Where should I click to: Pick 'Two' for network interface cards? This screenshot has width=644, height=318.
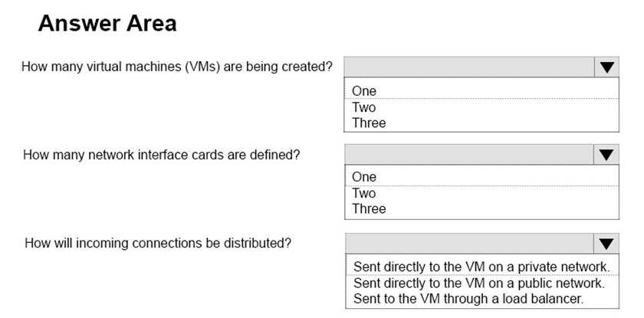364,193
